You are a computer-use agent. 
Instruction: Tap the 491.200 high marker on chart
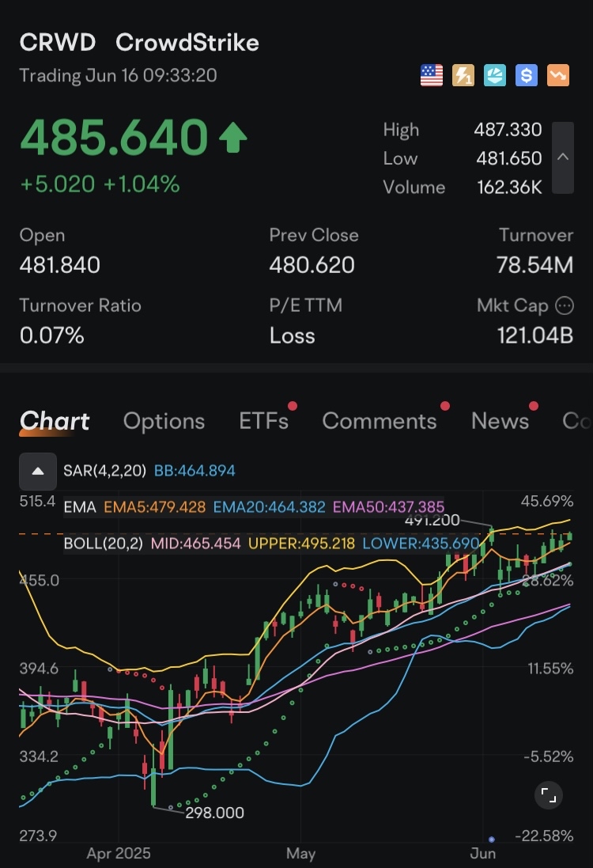click(432, 521)
